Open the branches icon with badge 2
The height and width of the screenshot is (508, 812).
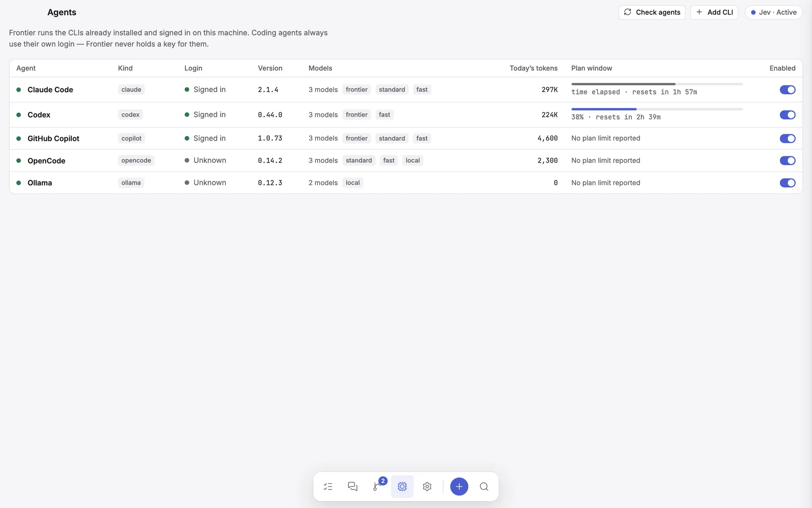click(x=377, y=486)
